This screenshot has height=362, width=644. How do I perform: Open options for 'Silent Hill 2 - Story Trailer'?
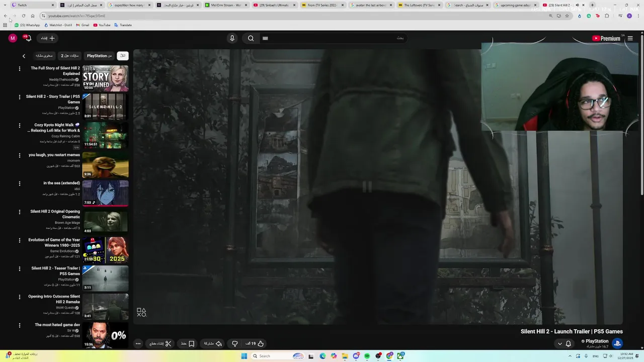20,97
